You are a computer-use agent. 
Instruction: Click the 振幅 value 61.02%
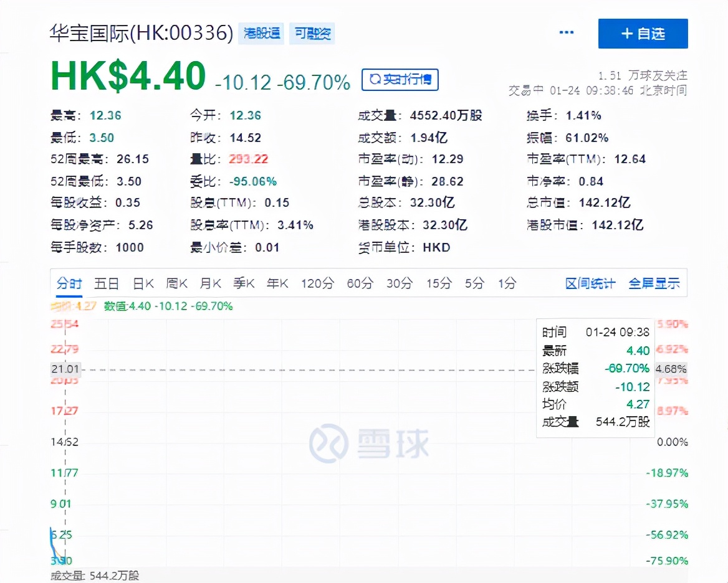pyautogui.click(x=587, y=138)
